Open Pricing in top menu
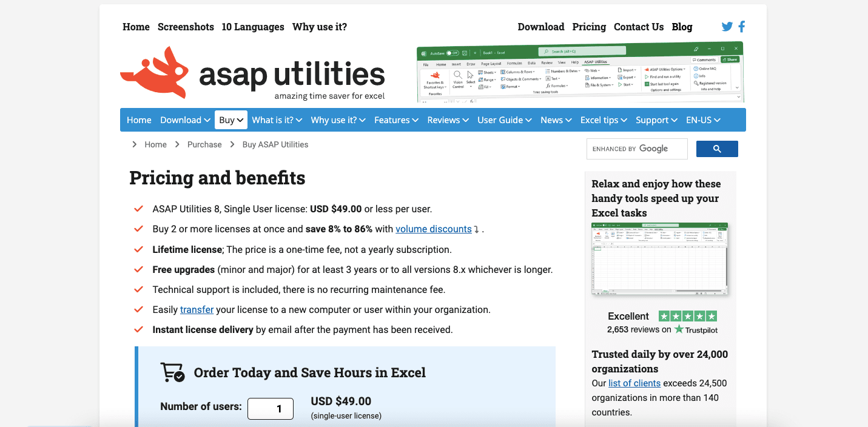The width and height of the screenshot is (868, 427). pos(589,27)
